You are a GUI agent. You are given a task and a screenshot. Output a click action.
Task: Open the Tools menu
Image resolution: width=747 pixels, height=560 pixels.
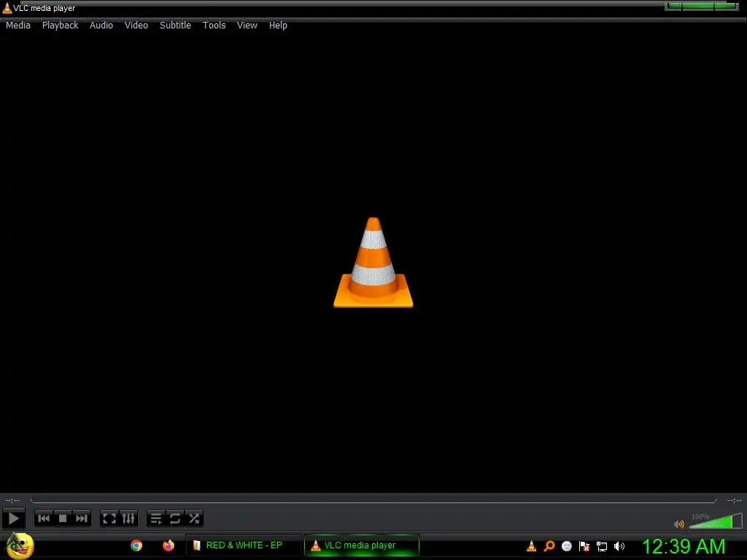click(x=214, y=26)
